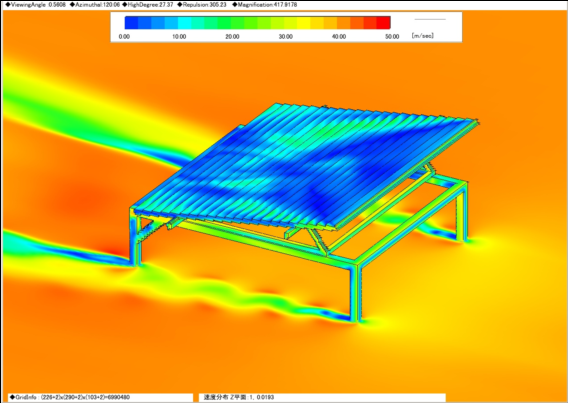Click the scale line above the unit label

point(430,19)
